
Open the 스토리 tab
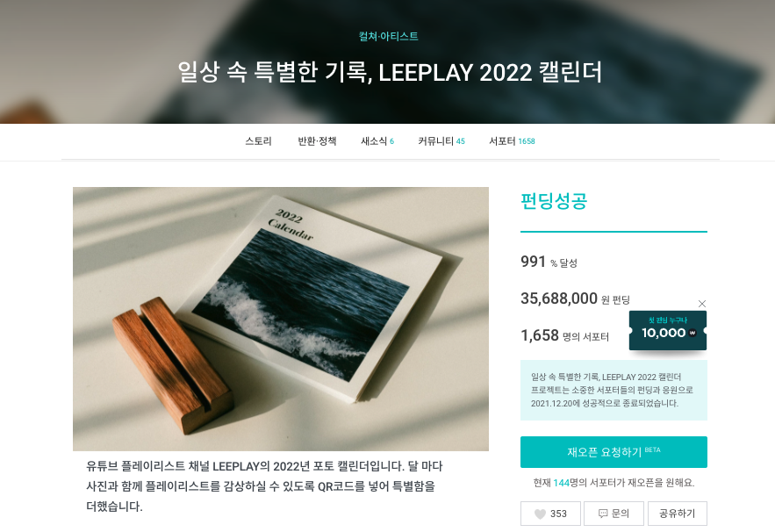click(x=259, y=141)
